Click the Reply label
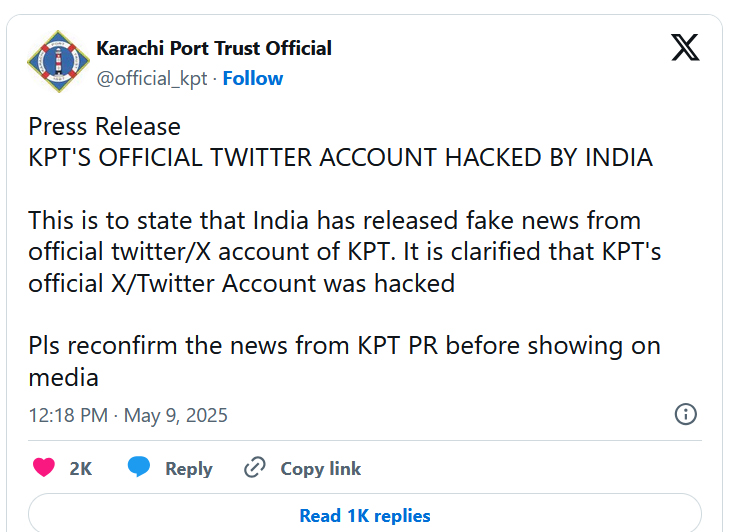The width and height of the screenshot is (755, 532). point(189,468)
